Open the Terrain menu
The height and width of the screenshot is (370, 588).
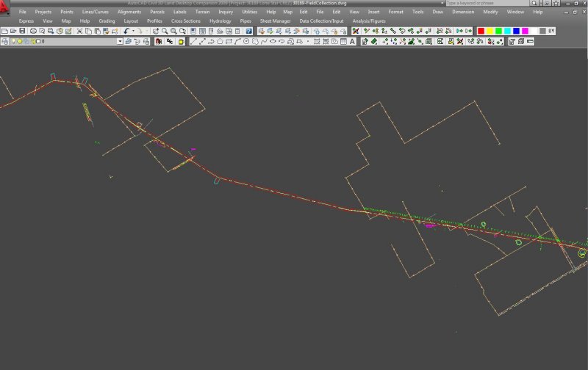click(203, 12)
